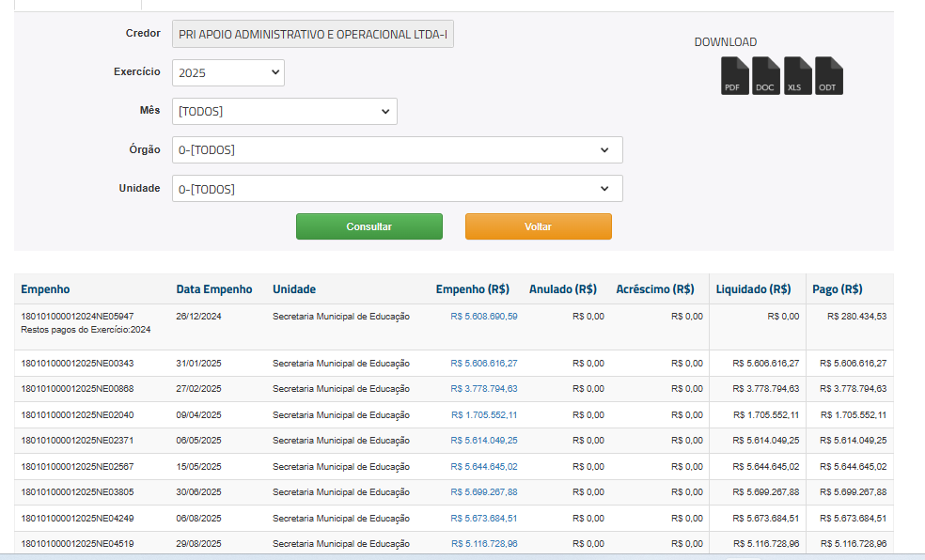Viewport: 925px width, 560px height.
Task: Click the green Consultar button
Action: coord(368,226)
